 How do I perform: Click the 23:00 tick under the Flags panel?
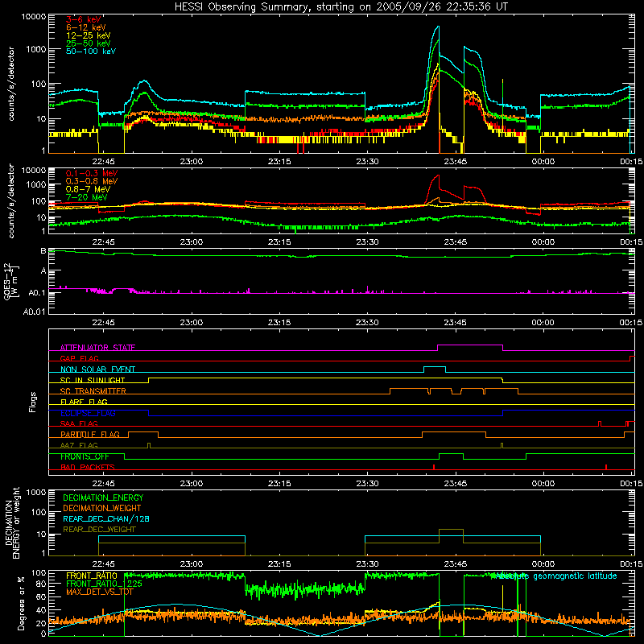click(x=191, y=484)
